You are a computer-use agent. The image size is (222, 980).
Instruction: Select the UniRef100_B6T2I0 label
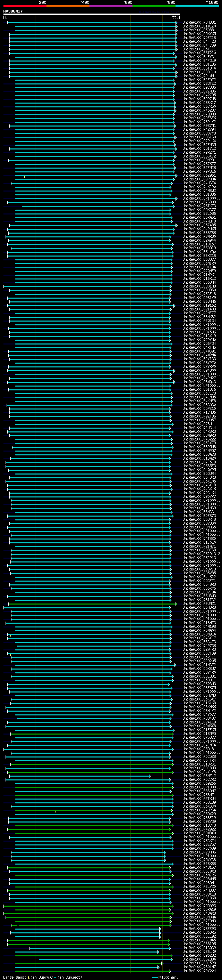(x=199, y=53)
